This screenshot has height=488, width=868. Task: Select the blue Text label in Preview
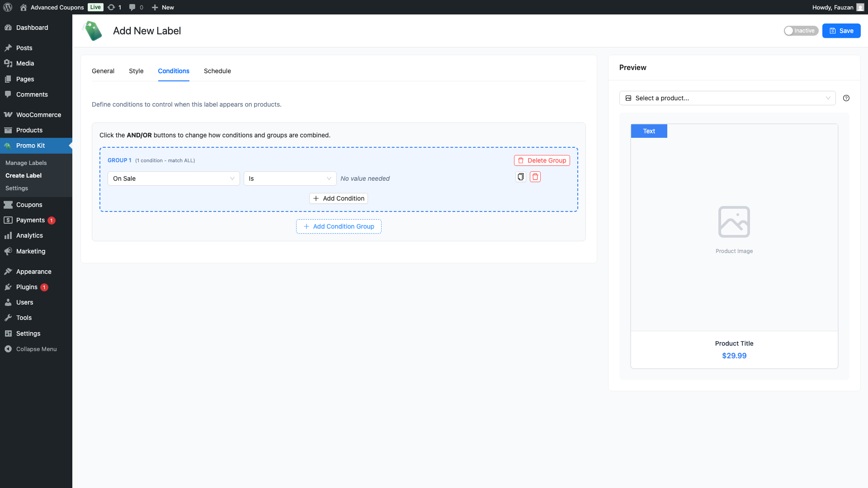649,131
